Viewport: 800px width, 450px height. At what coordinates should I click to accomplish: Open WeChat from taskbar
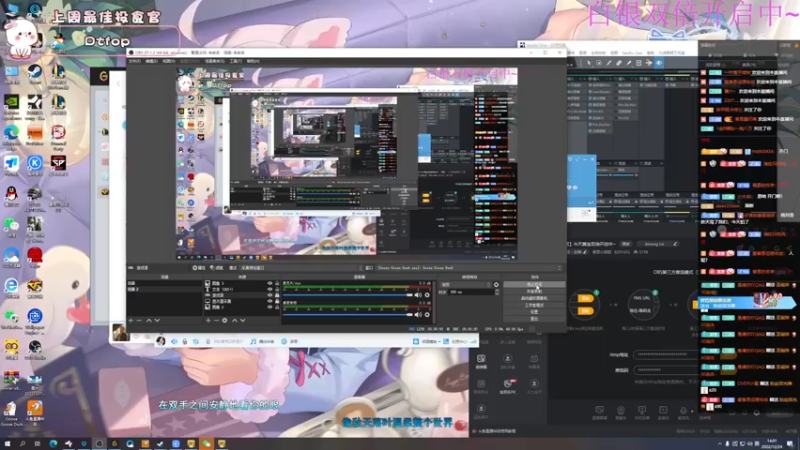coord(206,444)
